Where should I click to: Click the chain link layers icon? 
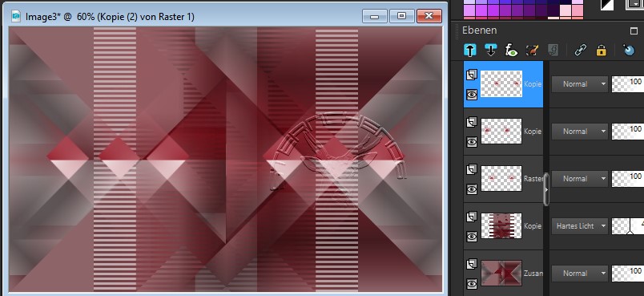tap(581, 51)
